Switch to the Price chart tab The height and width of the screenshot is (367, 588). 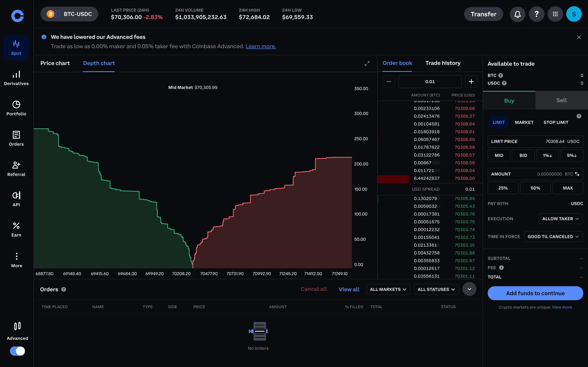pyautogui.click(x=55, y=63)
